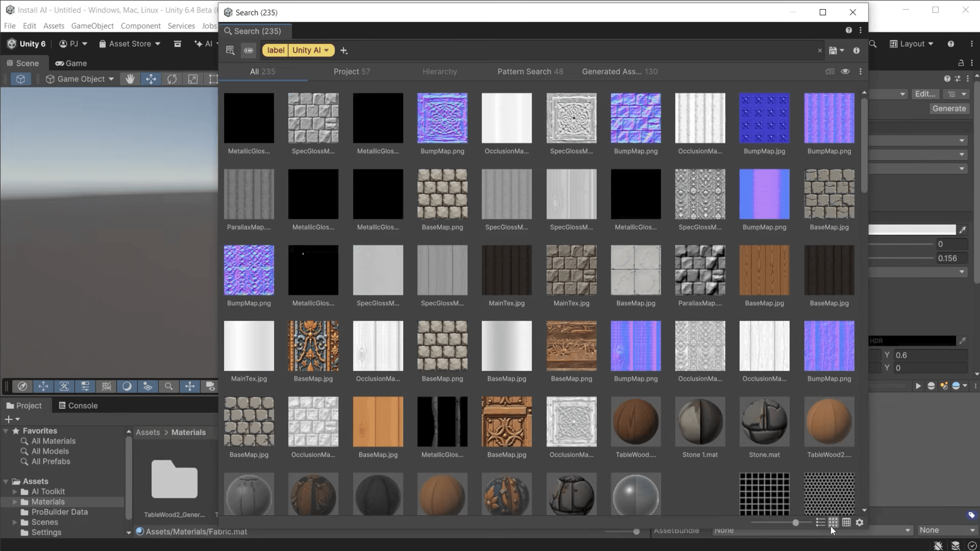Switch to the All results tab

pos(263,72)
